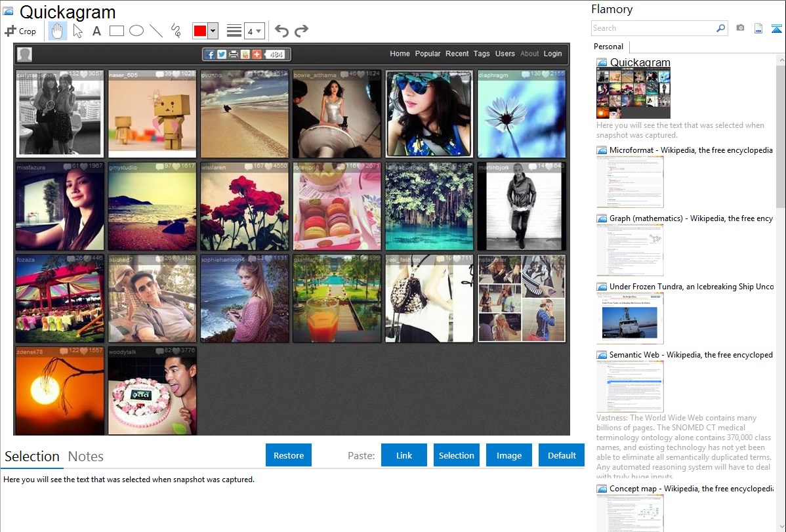
Task: Click the Restore button
Action: (x=289, y=455)
